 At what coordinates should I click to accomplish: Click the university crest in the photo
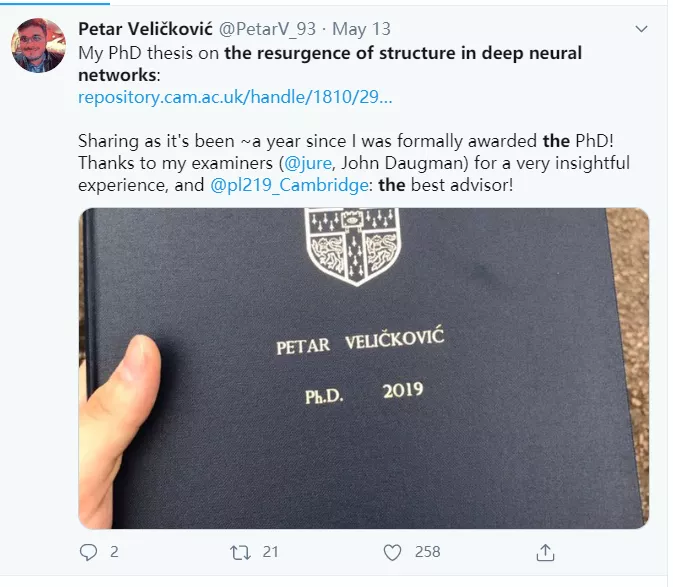coord(353,247)
